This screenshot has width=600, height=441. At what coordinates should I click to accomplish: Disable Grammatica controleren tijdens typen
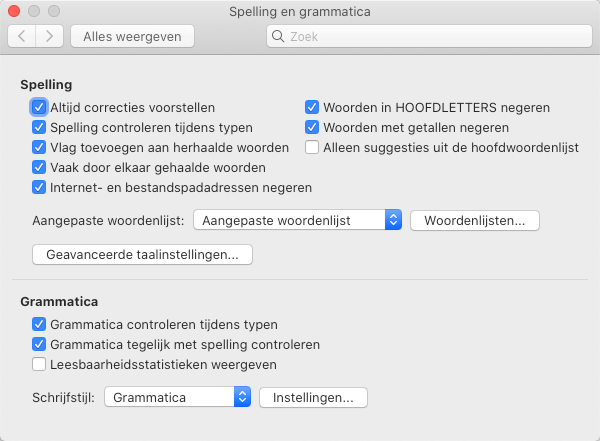(39, 325)
